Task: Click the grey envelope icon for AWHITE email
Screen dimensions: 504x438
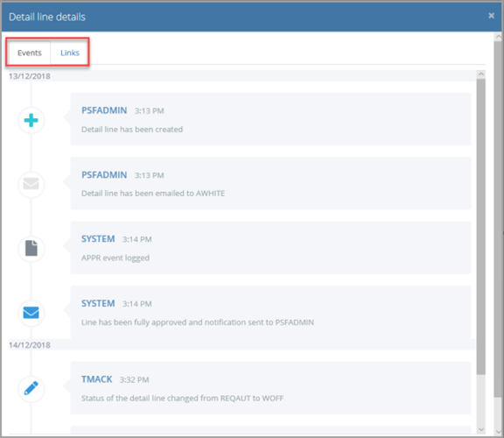Action: click(x=31, y=184)
